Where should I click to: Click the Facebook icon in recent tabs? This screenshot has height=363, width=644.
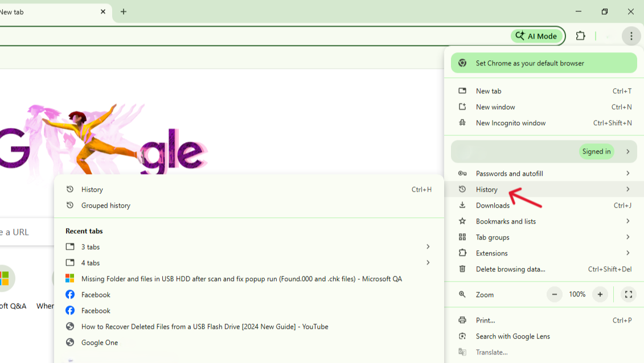[71, 295]
